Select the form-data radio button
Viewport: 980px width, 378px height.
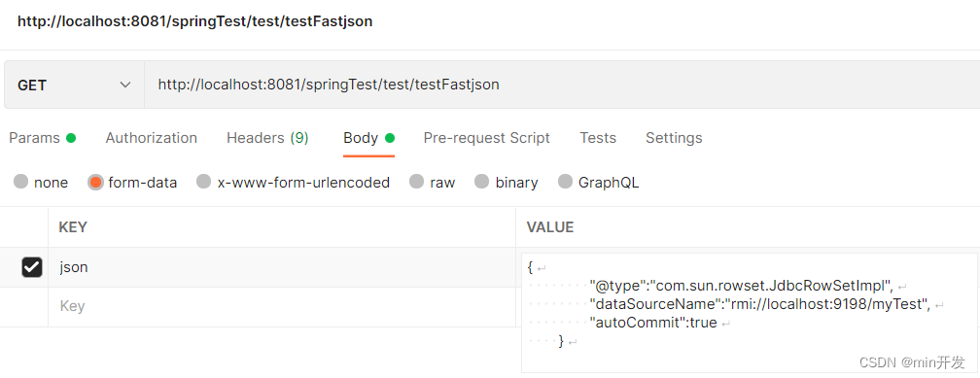(95, 182)
